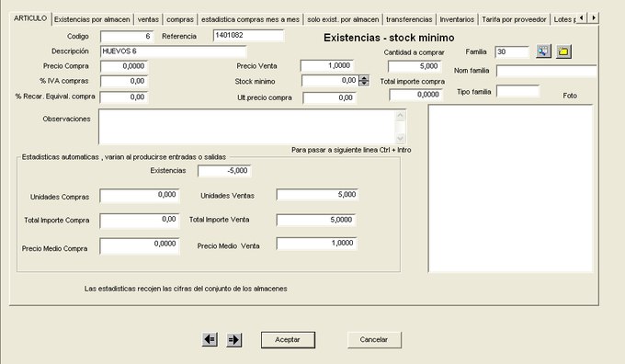Screen dimensions: 625x364
Task: Click the Tipo familia field
Action: tap(517, 91)
